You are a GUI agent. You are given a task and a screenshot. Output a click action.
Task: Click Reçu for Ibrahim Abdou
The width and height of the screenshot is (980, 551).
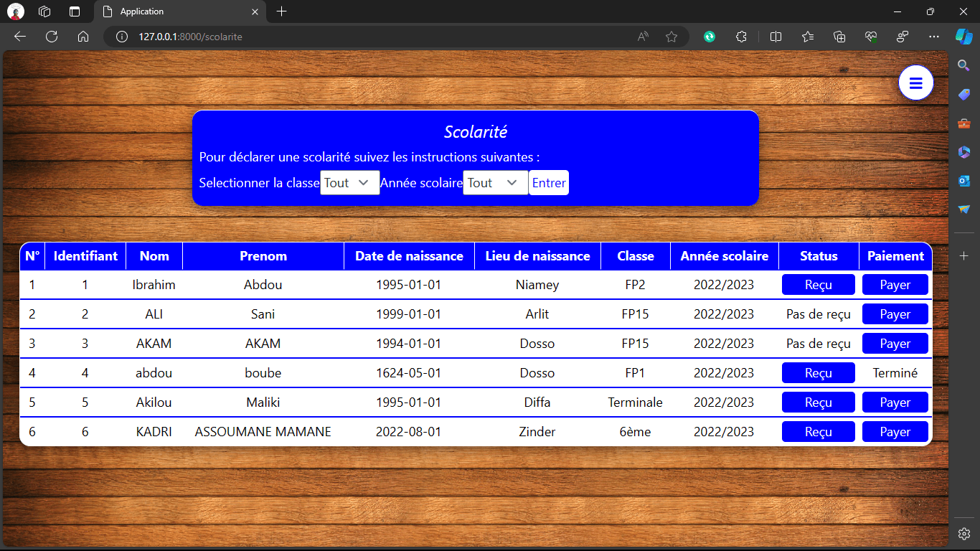[819, 285]
